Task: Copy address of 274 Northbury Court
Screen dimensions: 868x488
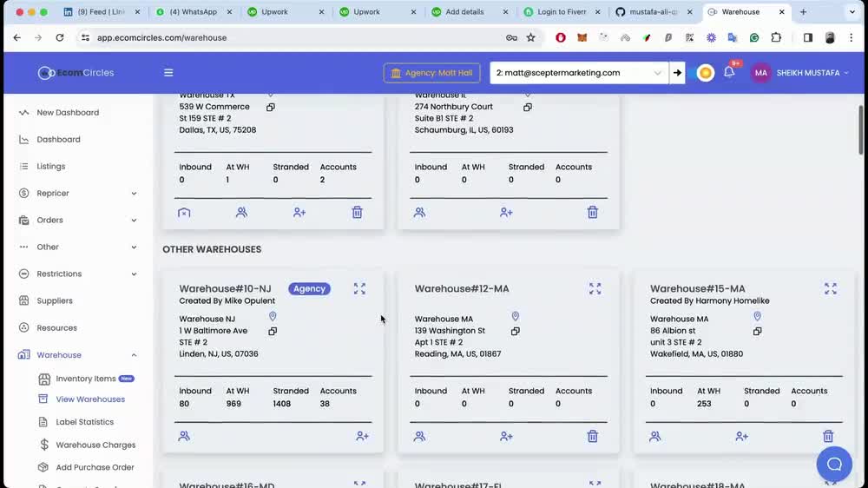Action: (528, 108)
